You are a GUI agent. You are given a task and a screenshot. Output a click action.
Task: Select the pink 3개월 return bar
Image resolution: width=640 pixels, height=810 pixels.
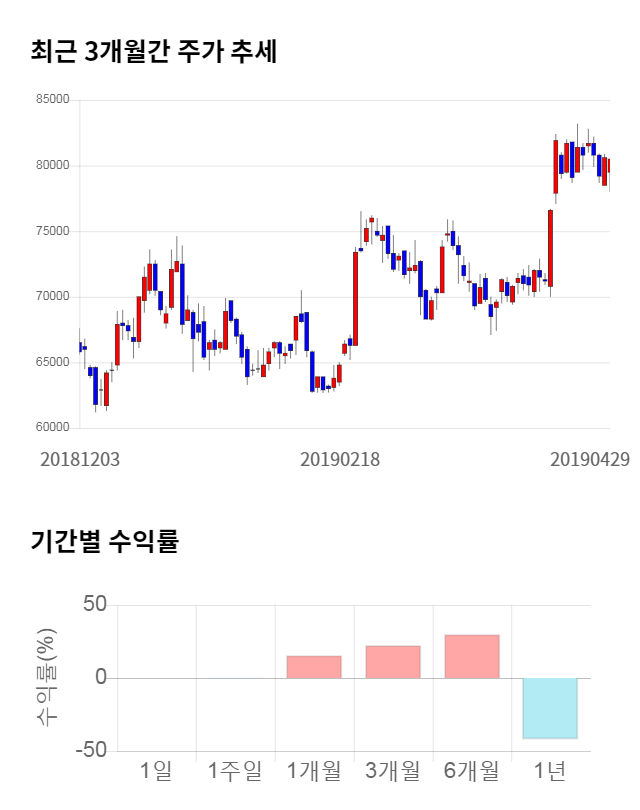393,662
